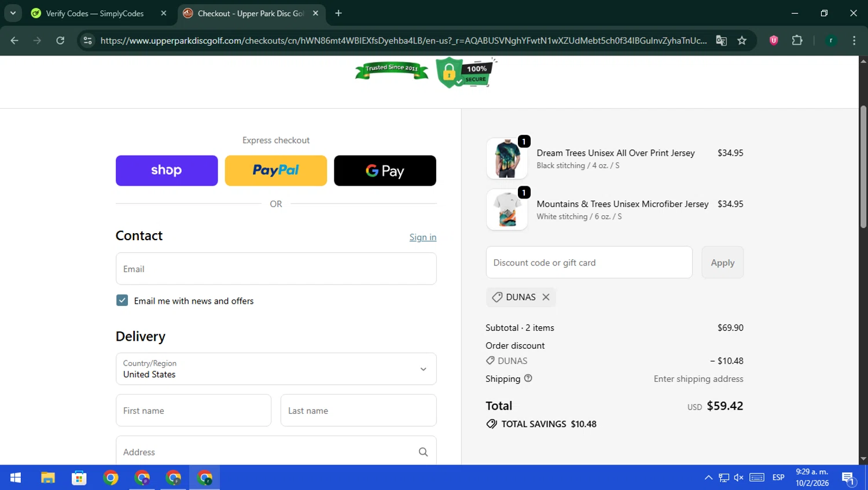The image size is (868, 490).
Task: Focus the Last name field
Action: click(x=359, y=410)
